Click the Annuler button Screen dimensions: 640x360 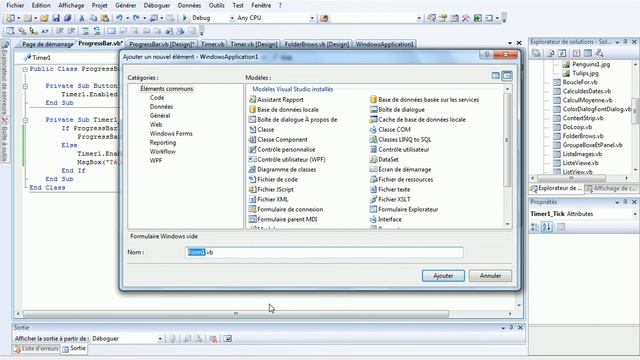pos(490,276)
